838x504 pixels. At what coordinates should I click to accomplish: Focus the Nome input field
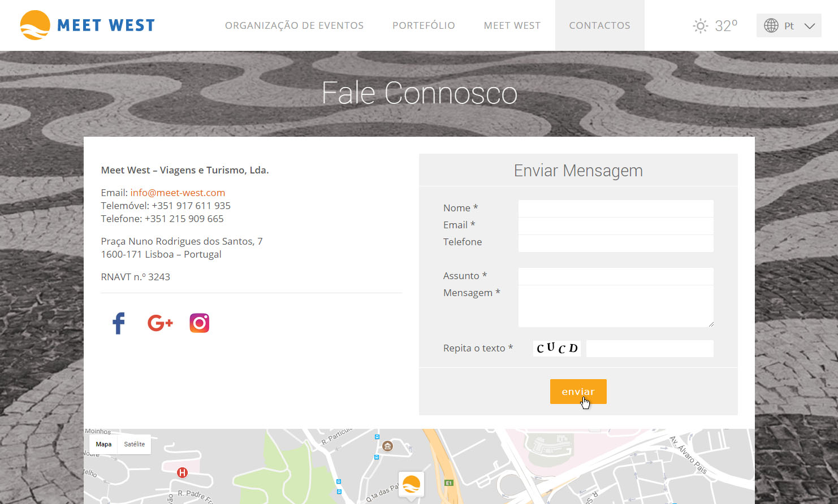coord(616,208)
